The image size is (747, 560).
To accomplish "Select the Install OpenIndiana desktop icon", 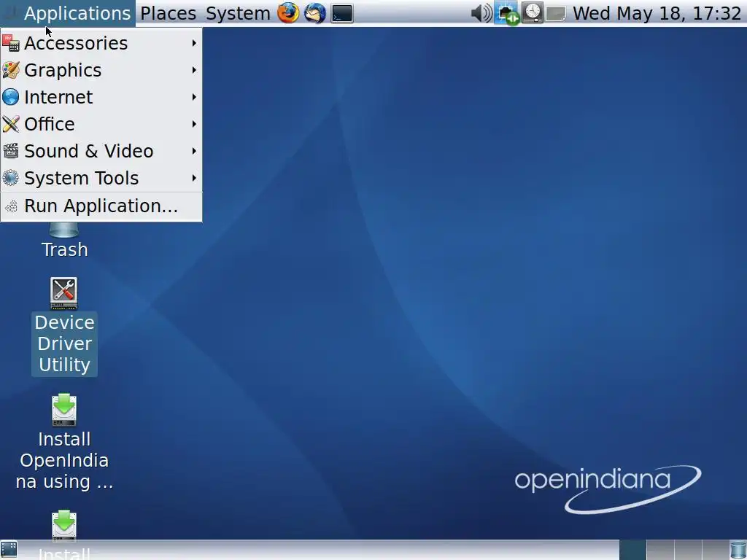I will pos(64,442).
